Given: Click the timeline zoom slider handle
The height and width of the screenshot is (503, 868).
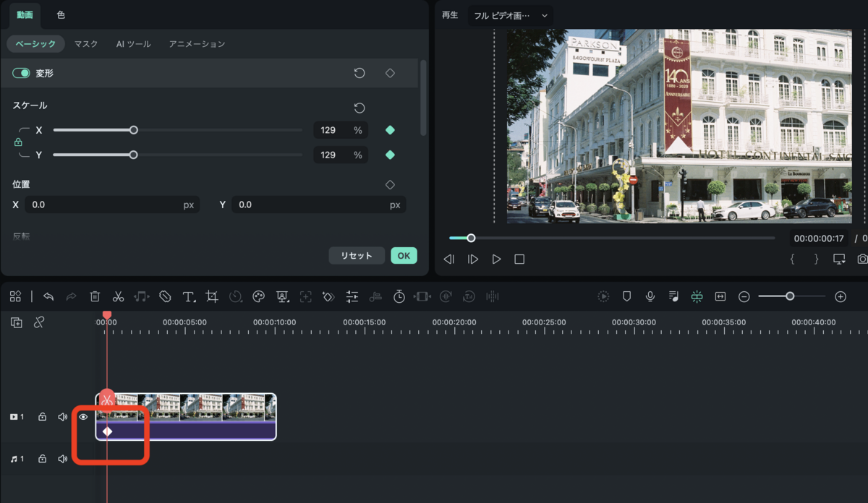Looking at the screenshot, I should pos(790,296).
